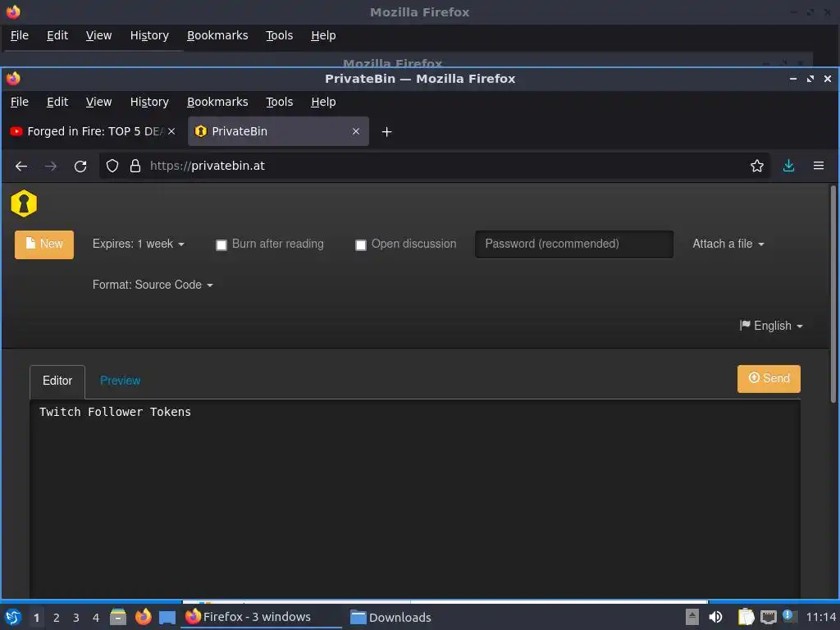Open the system start menu icon in taskbar

[13, 617]
